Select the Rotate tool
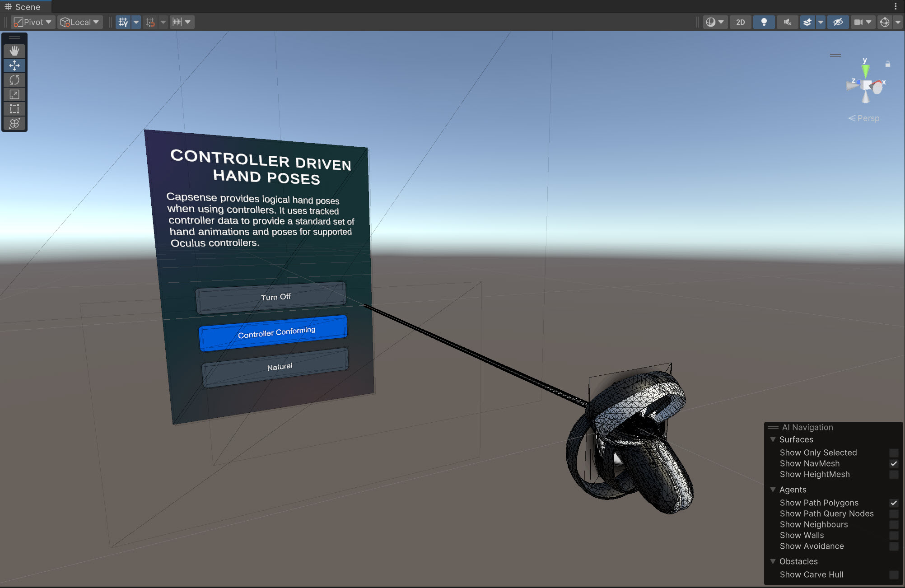 [x=14, y=80]
